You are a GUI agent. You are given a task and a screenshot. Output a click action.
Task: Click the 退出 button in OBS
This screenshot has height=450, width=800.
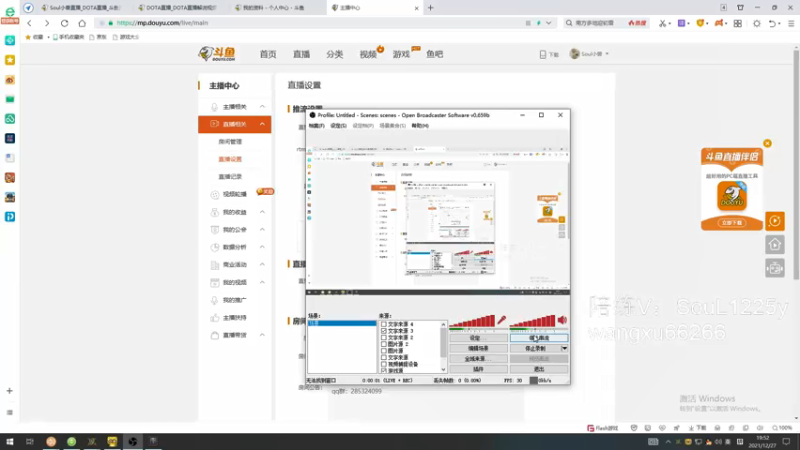pyautogui.click(x=539, y=368)
